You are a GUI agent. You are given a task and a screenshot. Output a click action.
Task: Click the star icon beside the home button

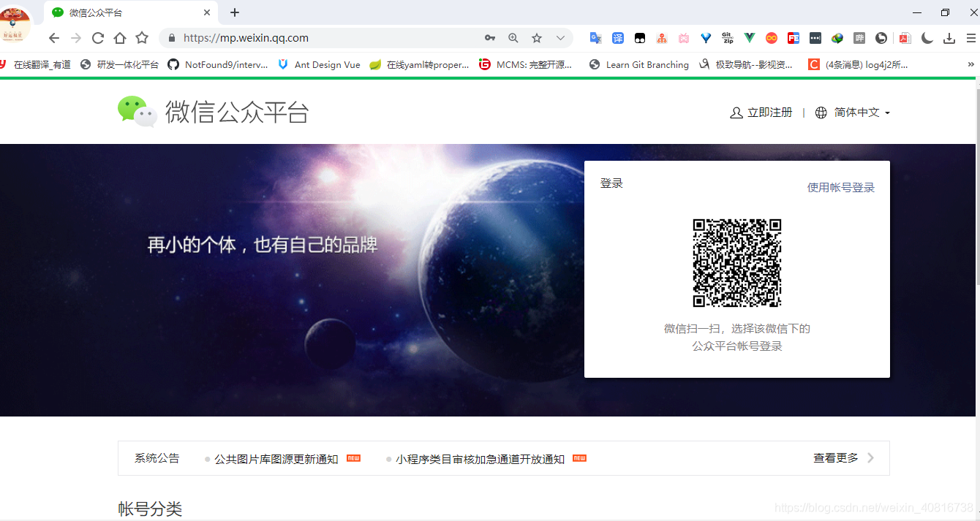pyautogui.click(x=142, y=38)
